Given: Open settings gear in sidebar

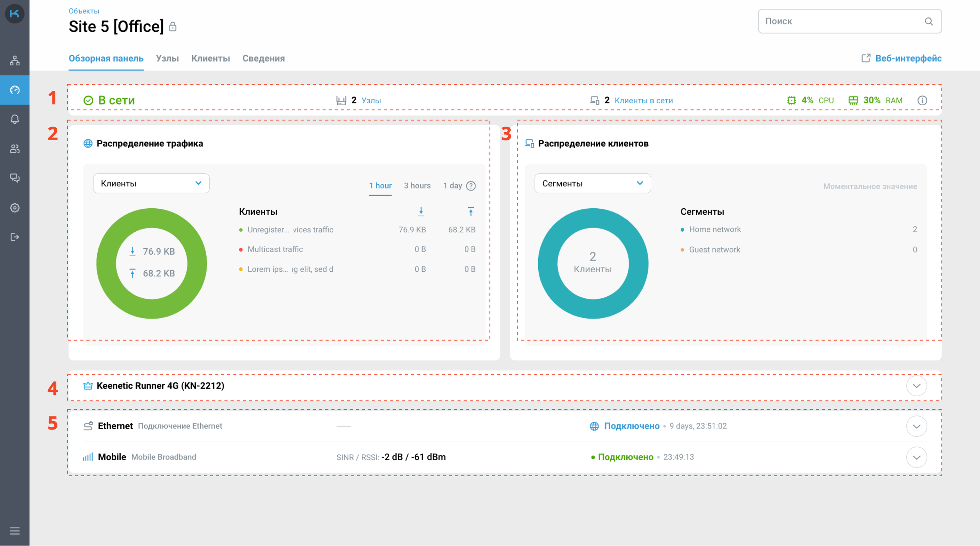Looking at the screenshot, I should pyautogui.click(x=15, y=208).
